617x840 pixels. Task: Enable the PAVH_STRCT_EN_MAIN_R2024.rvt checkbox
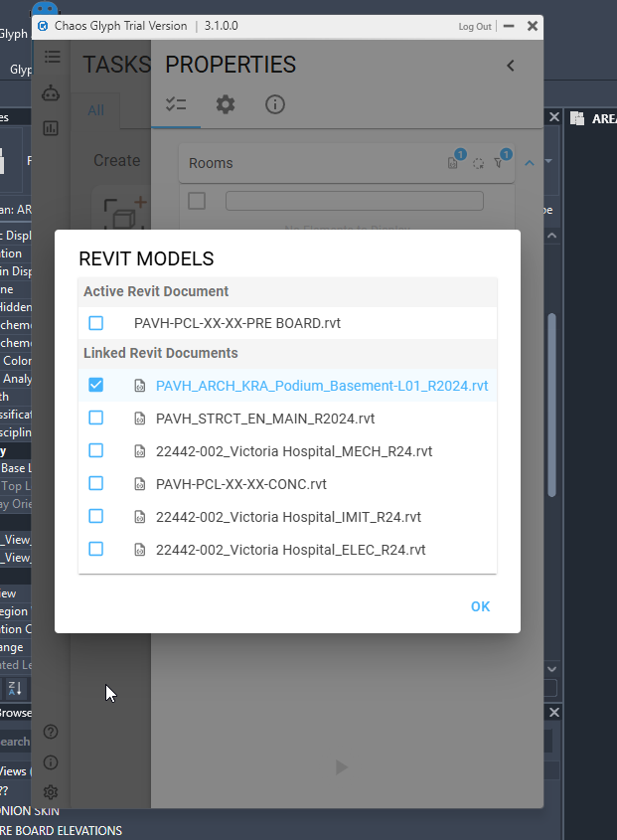tap(96, 419)
